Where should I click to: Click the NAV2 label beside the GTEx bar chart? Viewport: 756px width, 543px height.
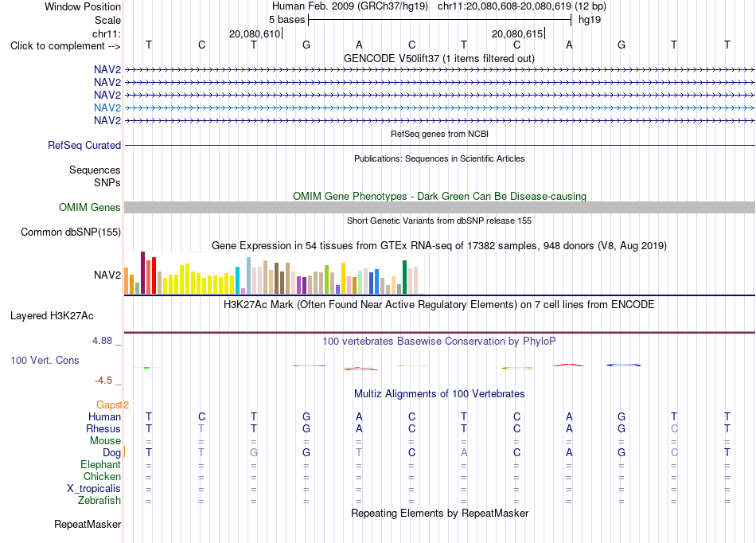click(107, 275)
